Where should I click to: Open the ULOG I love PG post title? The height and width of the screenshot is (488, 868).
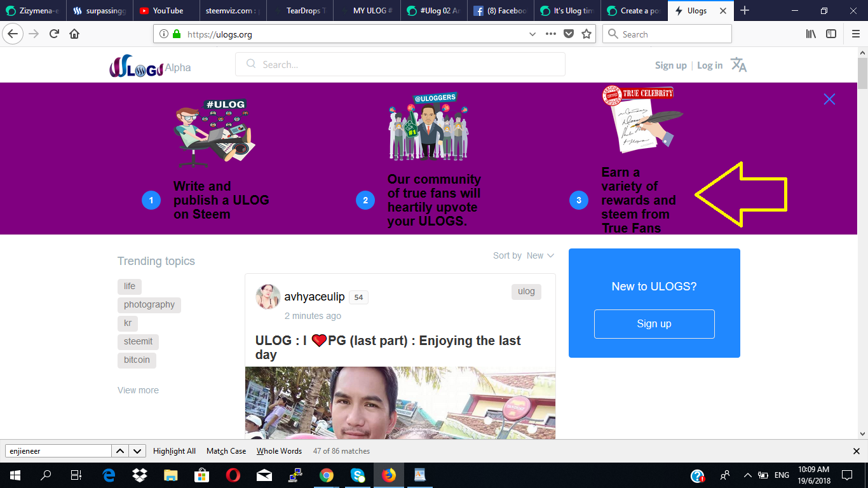coord(388,348)
